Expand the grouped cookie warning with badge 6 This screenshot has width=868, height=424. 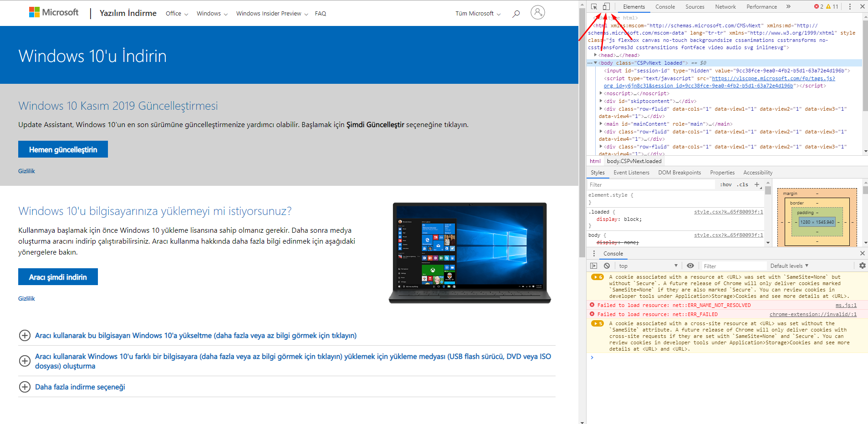(597, 277)
